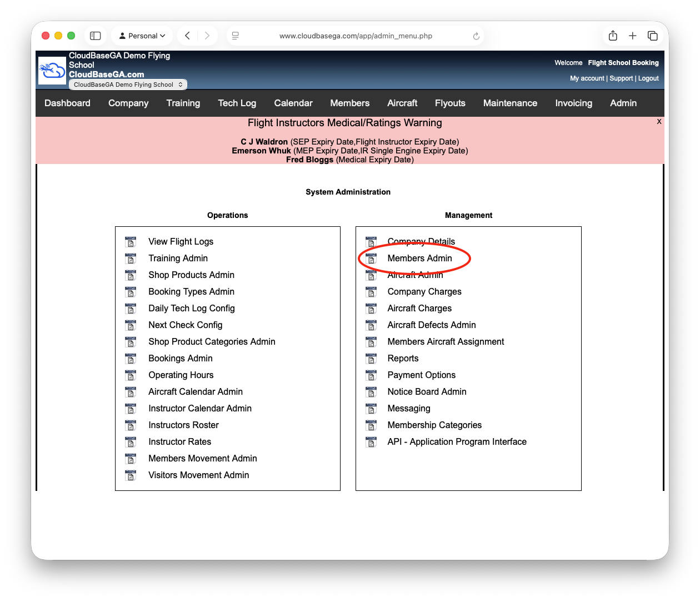Screen dimensions: 700x601
Task: Click the icon next to Aircraft Charges
Action: tap(371, 309)
